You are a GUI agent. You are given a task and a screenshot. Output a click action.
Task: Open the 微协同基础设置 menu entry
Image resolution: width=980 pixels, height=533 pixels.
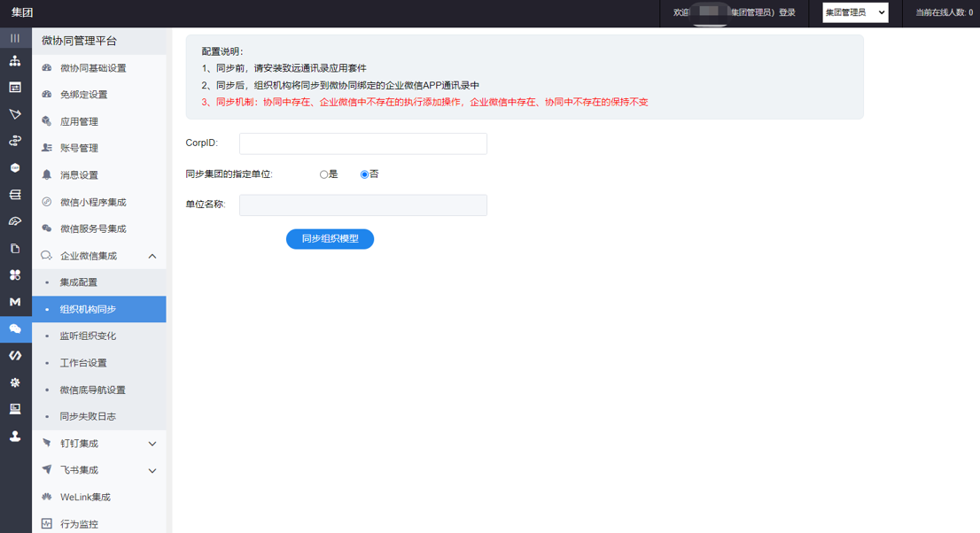coord(93,68)
